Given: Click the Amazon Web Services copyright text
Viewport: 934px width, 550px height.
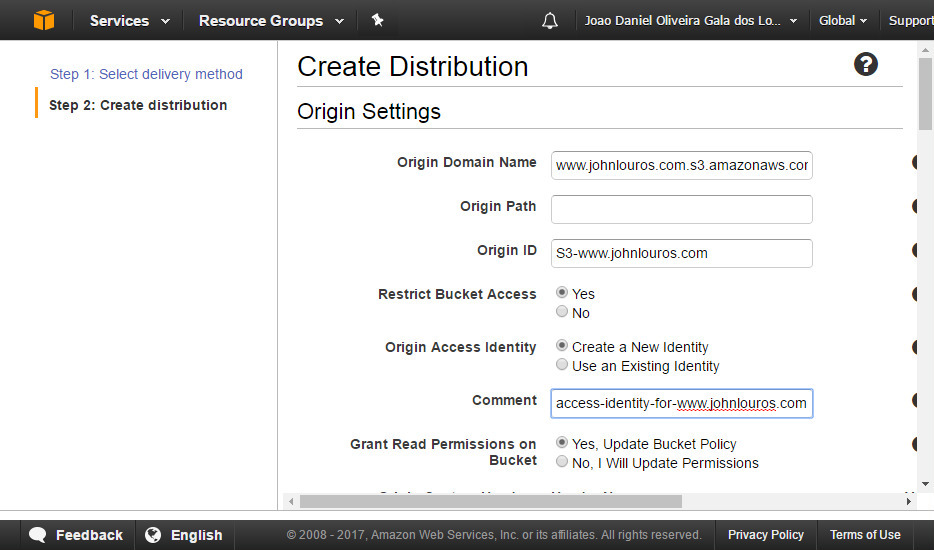Looking at the screenshot, I should click(x=494, y=535).
